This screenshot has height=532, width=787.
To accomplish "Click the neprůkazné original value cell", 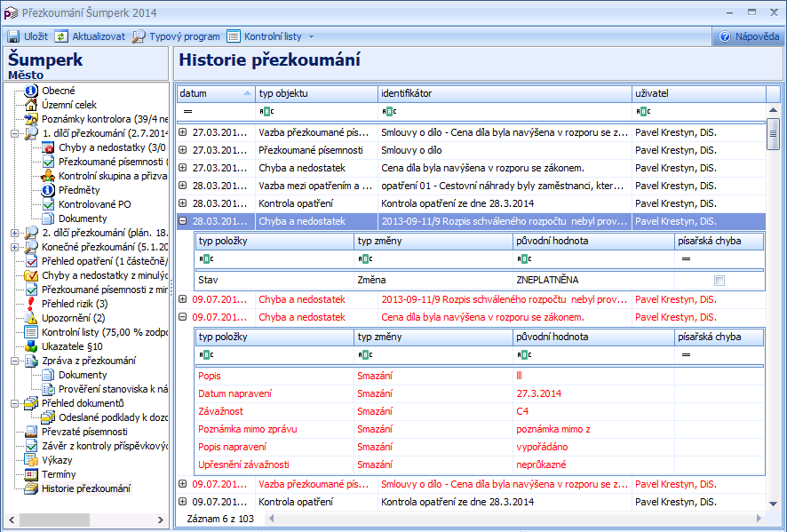I will [x=593, y=465].
